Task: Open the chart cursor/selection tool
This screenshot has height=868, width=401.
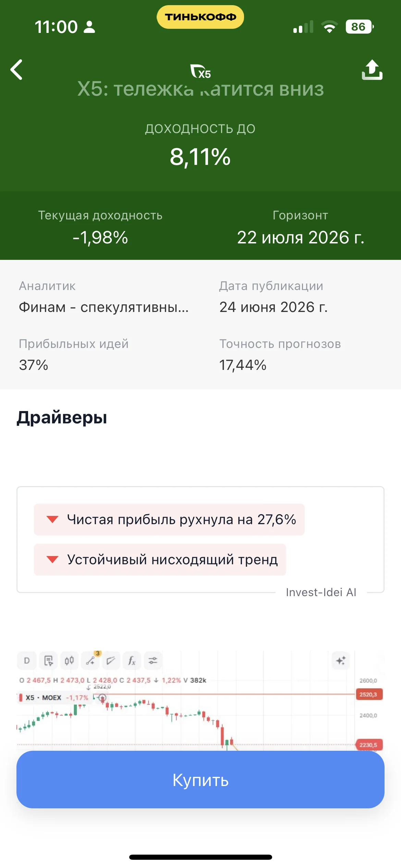Action: [x=48, y=661]
